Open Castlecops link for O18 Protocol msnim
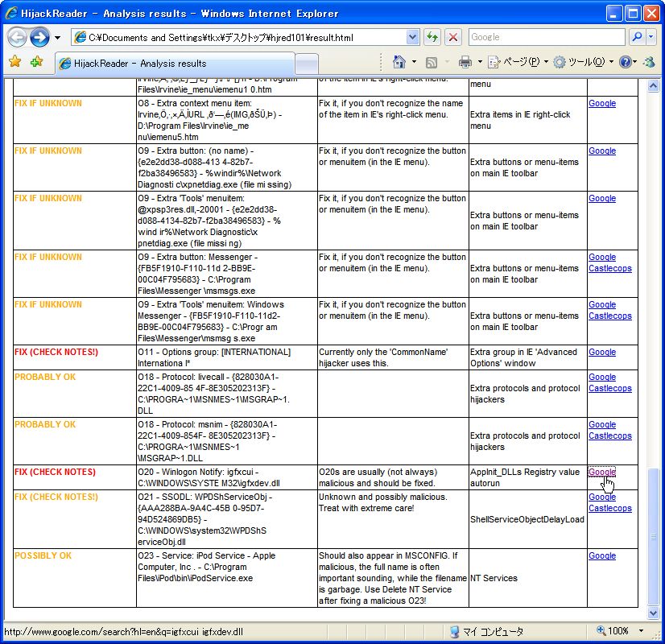This screenshot has height=644, width=665. 610,436
